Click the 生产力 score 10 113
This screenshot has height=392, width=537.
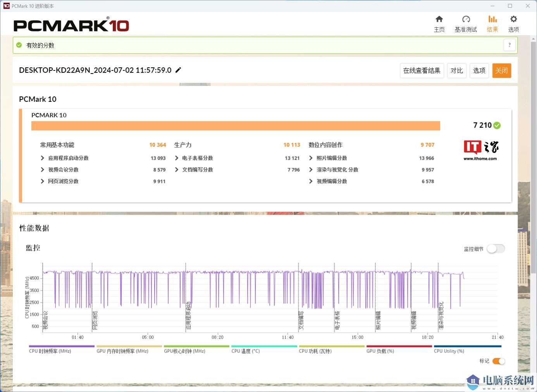point(292,145)
